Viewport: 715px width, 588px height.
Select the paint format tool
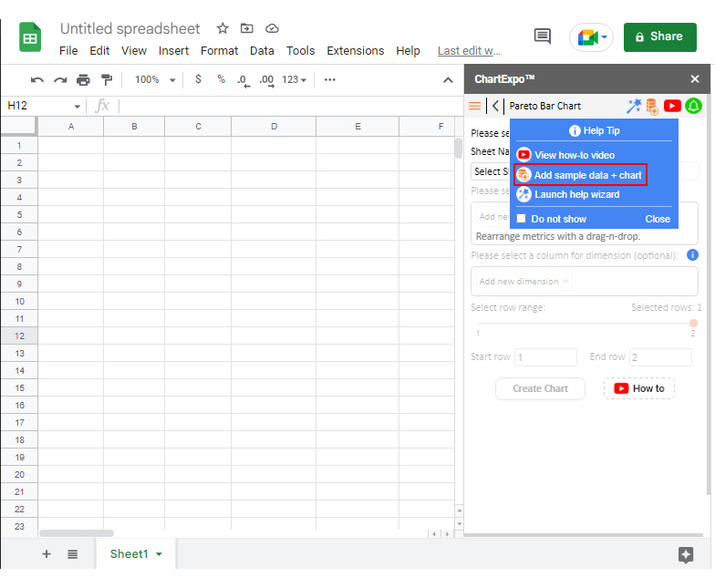pyautogui.click(x=107, y=80)
